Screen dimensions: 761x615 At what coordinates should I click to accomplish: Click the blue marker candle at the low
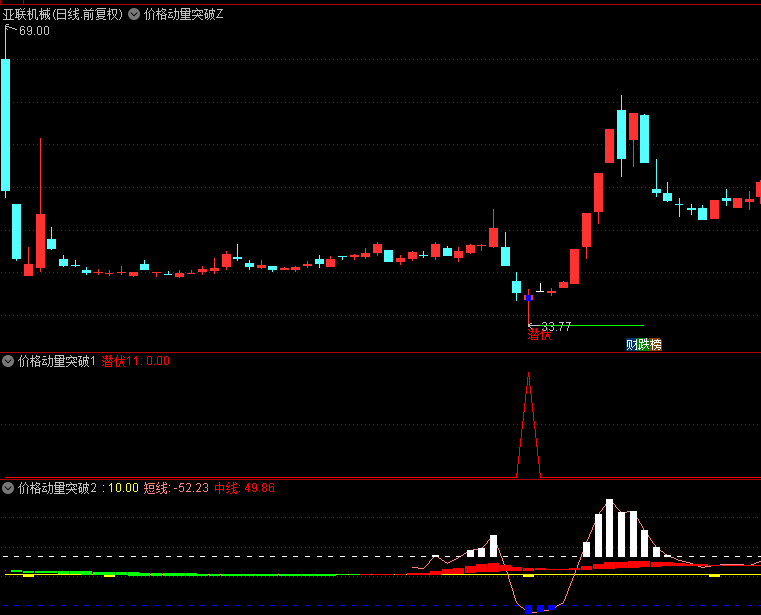coord(529,298)
